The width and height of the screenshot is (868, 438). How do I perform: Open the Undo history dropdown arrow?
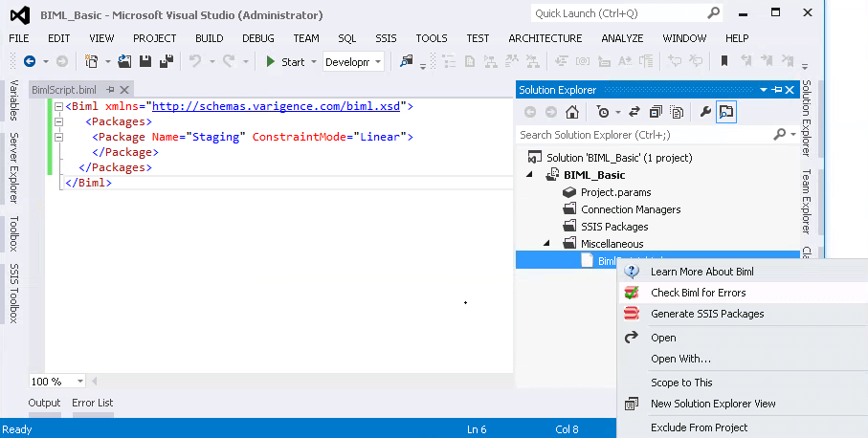click(x=212, y=62)
